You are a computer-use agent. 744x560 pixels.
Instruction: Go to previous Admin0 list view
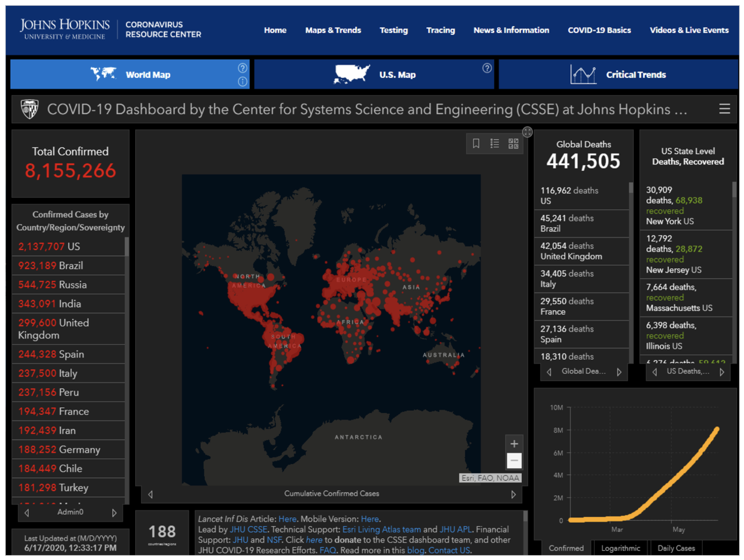pyautogui.click(x=27, y=513)
